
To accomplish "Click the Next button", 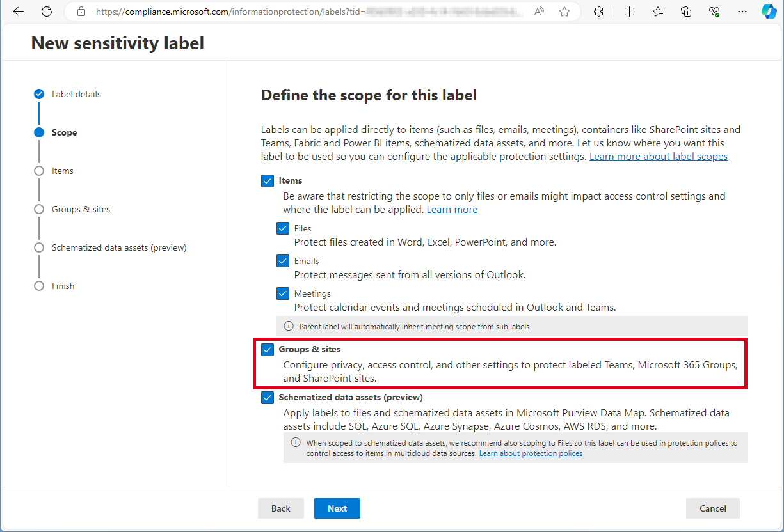I will [337, 508].
